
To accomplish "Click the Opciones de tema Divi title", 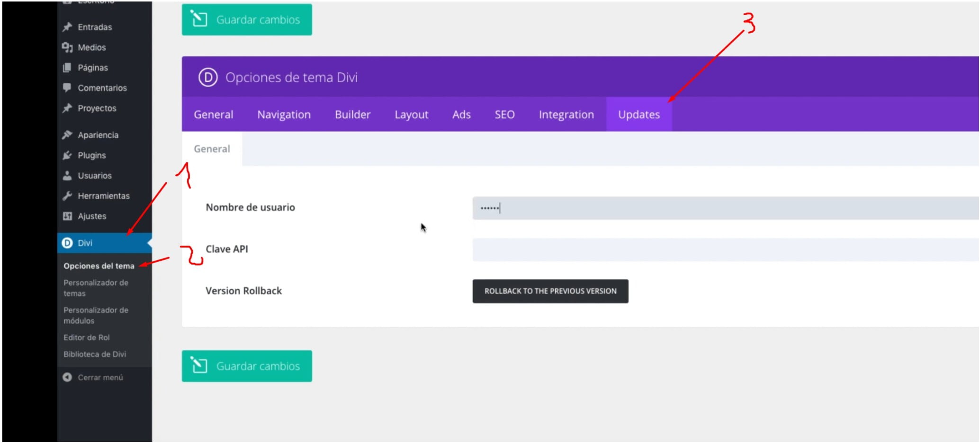I will (x=291, y=77).
